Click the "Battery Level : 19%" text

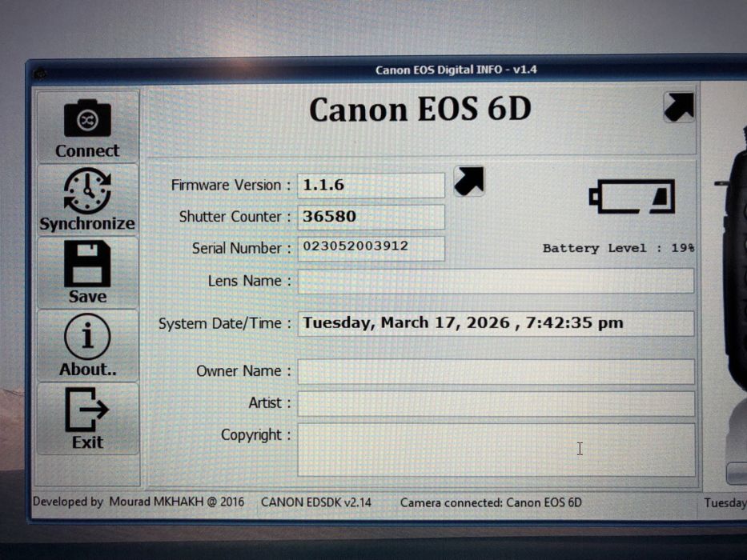(x=618, y=248)
